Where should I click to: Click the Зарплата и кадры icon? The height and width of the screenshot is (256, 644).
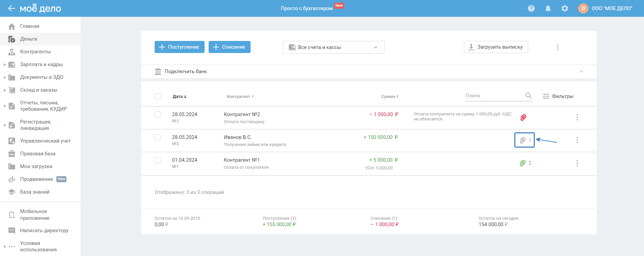[x=12, y=64]
